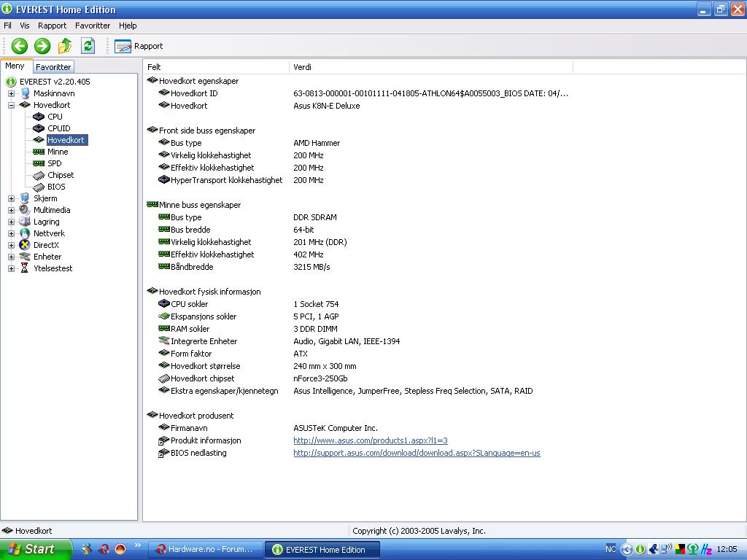Open the Windows Start menu
The height and width of the screenshot is (560, 747).
pos(35,549)
